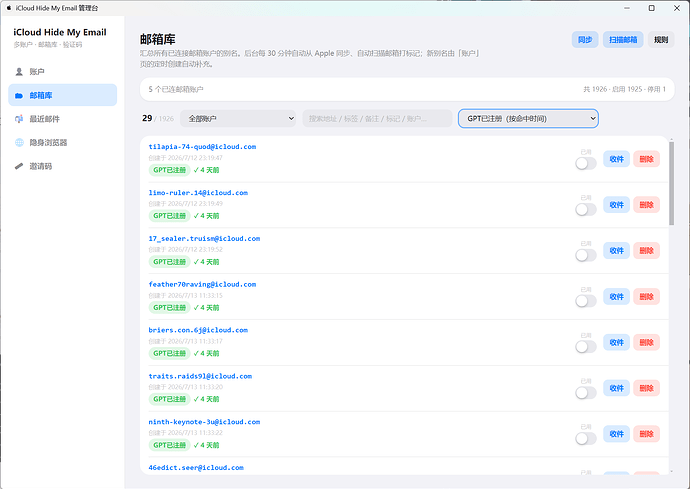Image resolution: width=690 pixels, height=489 pixels.
Task: Click the address ninth-keynote-3u@icloud.com
Action: point(204,422)
